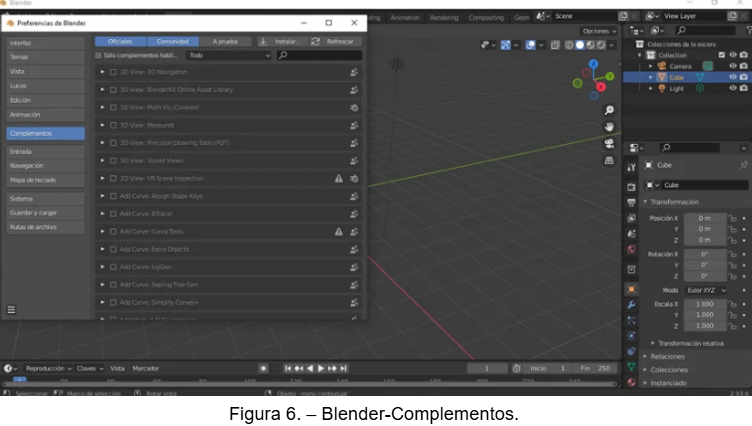Switch to the Compositing workspace tab
The width and height of the screenshot is (752, 426).
486,18
